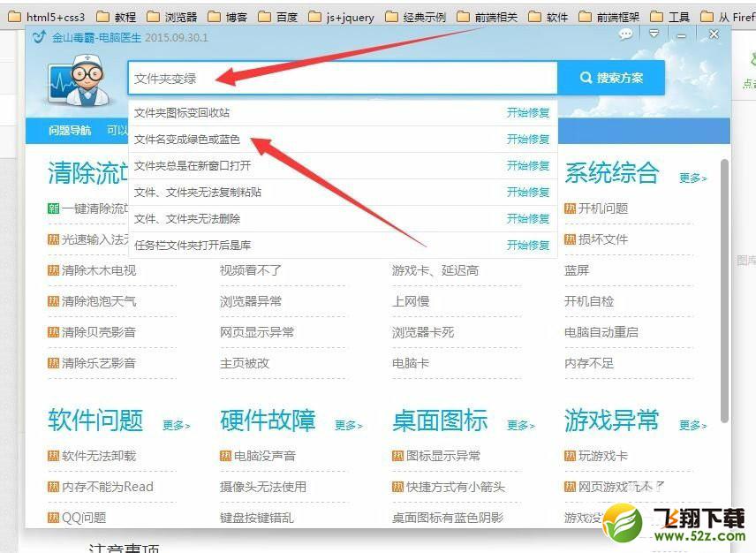Viewport: 756px width, 553px height.
Task: Open the title bar dropdown arrow menu
Action: 654,34
